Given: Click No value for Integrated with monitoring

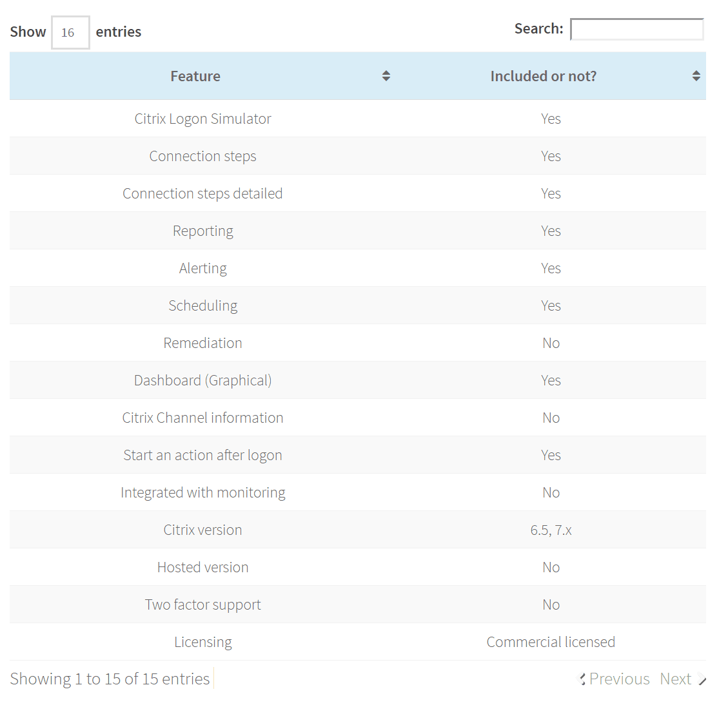Looking at the screenshot, I should (551, 492).
